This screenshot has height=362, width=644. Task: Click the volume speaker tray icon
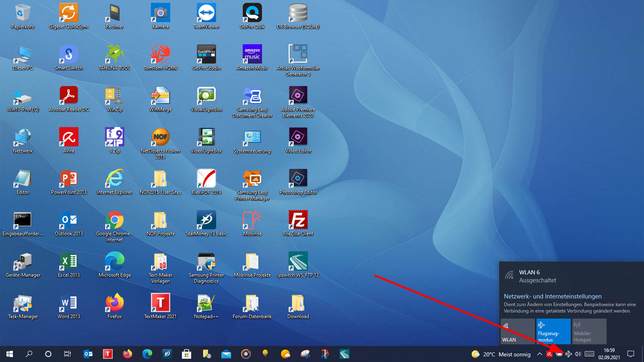coord(578,354)
